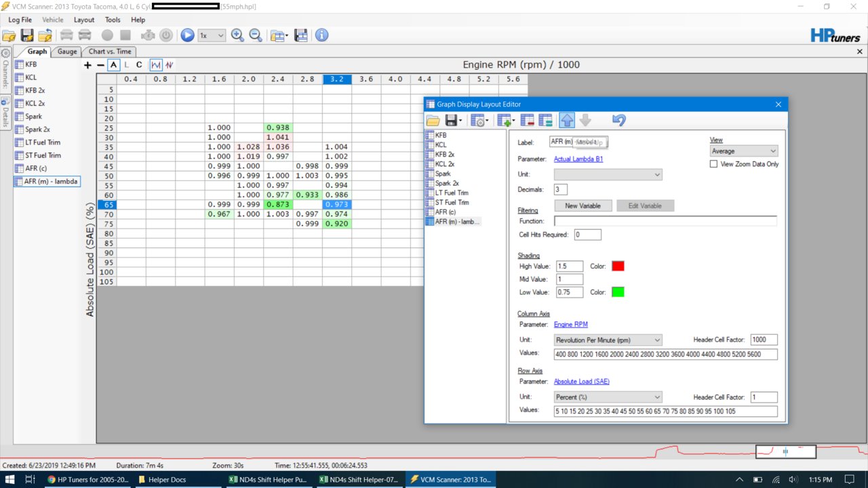Image resolution: width=868 pixels, height=488 pixels.
Task: Open the Percent (%) unit dropdown
Action: pos(608,397)
